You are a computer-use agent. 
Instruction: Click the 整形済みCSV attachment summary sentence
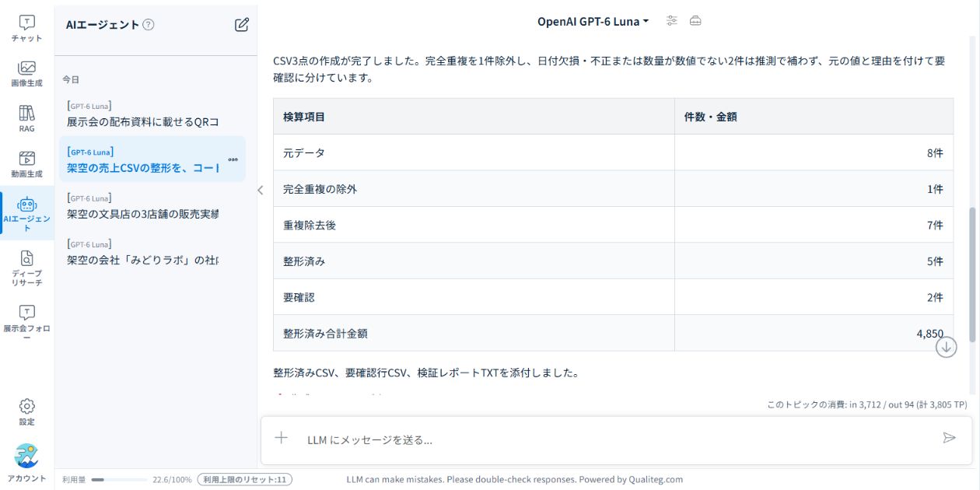pos(426,373)
